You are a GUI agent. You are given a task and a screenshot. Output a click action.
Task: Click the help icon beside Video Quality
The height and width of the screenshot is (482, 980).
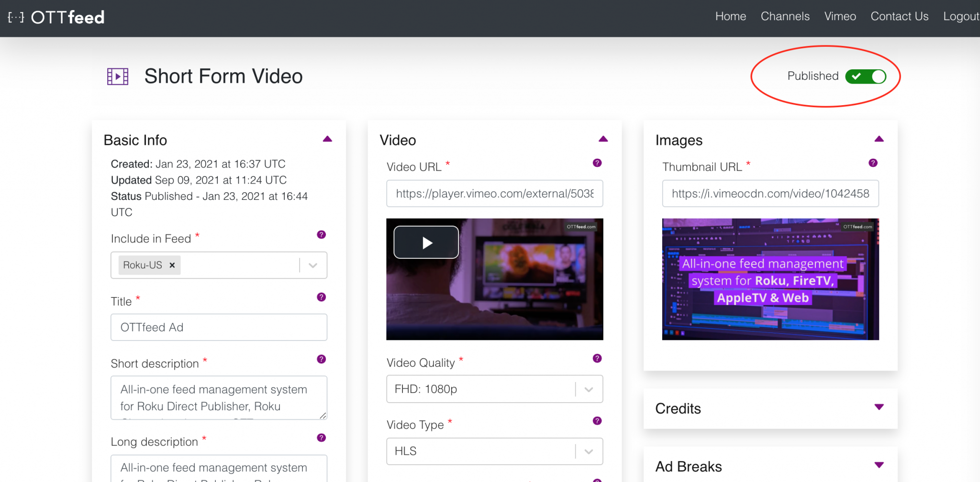point(597,359)
